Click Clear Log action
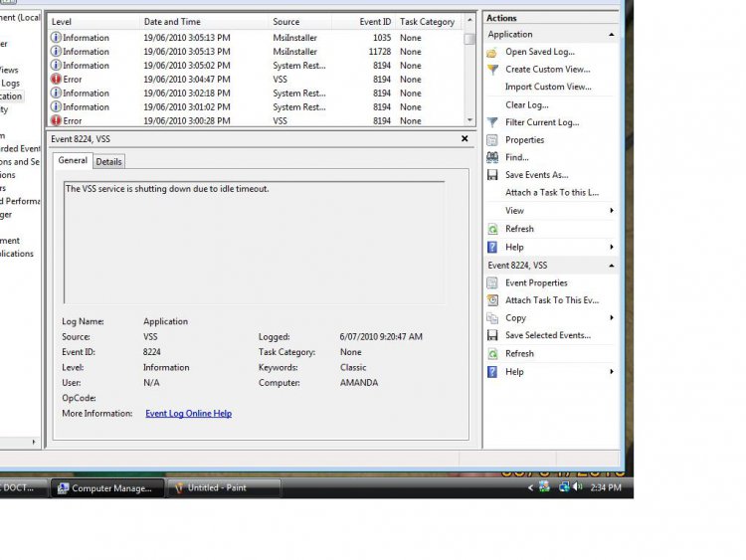746x560 pixels. (526, 104)
